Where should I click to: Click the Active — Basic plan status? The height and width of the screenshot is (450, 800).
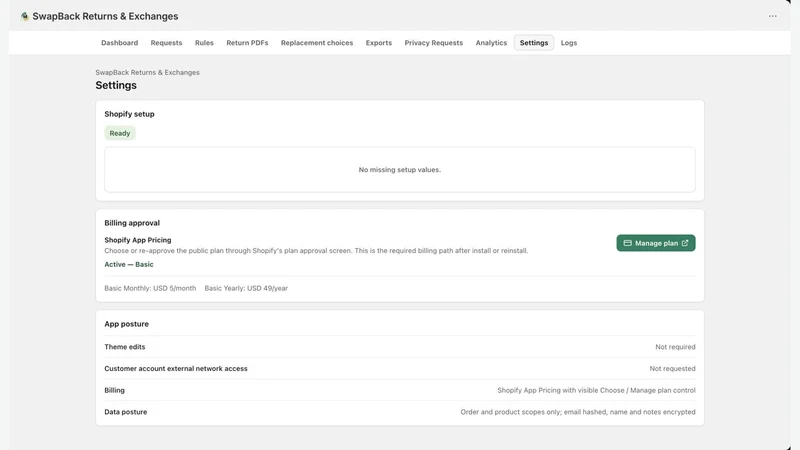click(x=129, y=264)
